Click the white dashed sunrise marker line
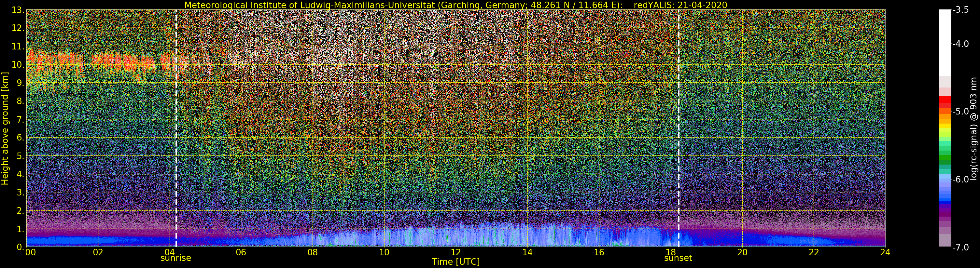 pyautogui.click(x=176, y=128)
